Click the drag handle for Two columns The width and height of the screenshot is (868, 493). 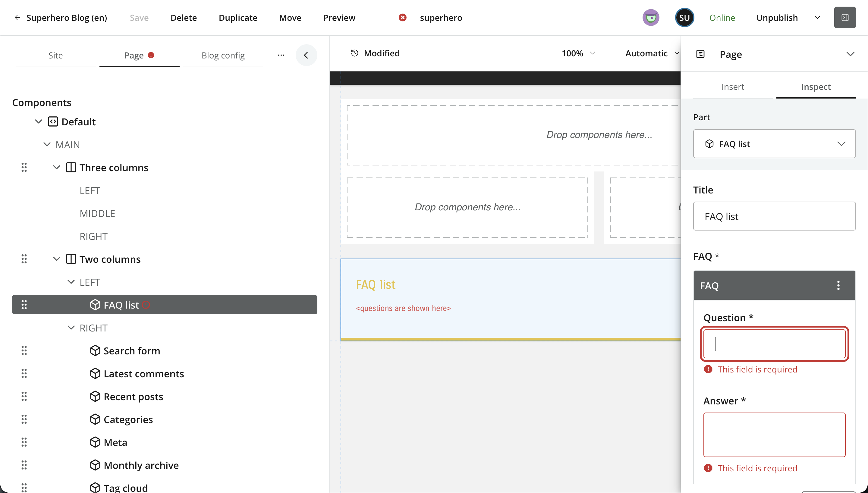coord(24,259)
